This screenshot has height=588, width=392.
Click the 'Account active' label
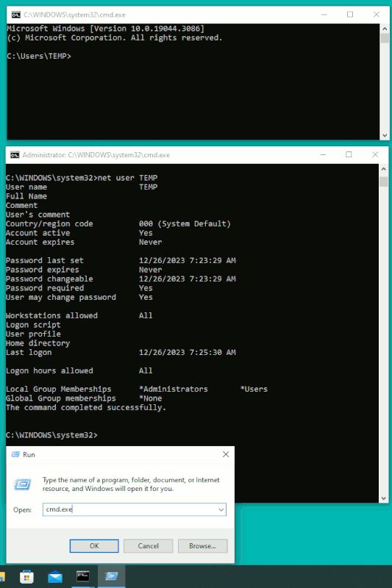[38, 233]
